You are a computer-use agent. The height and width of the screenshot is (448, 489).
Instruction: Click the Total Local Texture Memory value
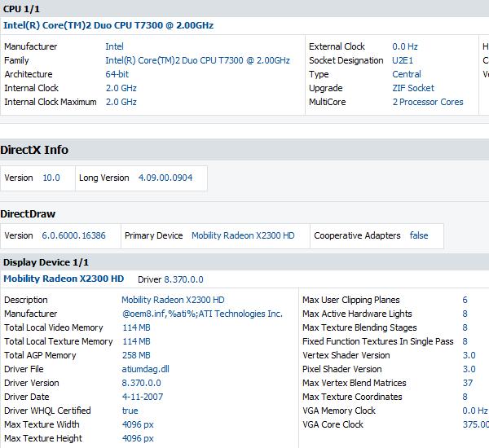pos(136,341)
